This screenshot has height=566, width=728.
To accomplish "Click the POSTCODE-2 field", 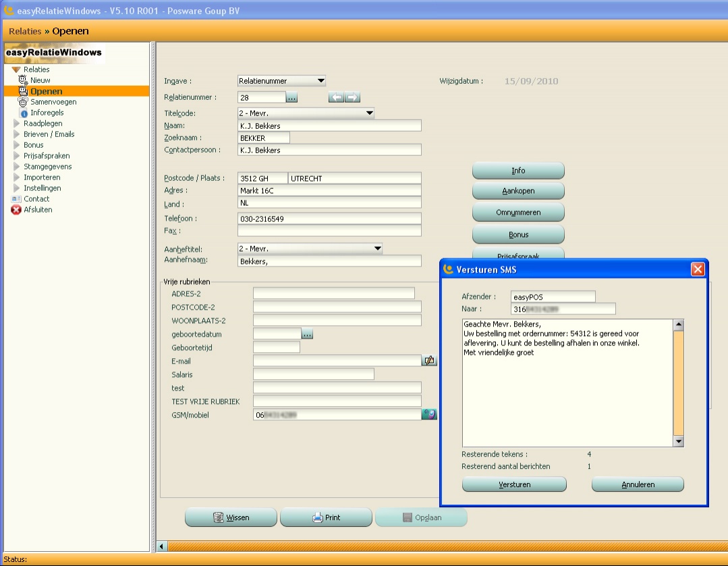I will pos(337,307).
